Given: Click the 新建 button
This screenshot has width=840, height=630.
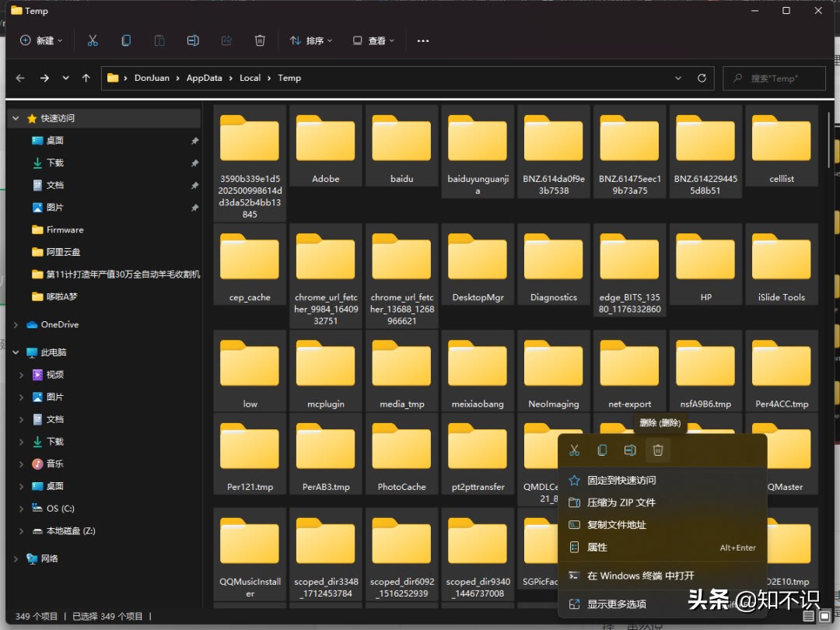Looking at the screenshot, I should (x=40, y=40).
